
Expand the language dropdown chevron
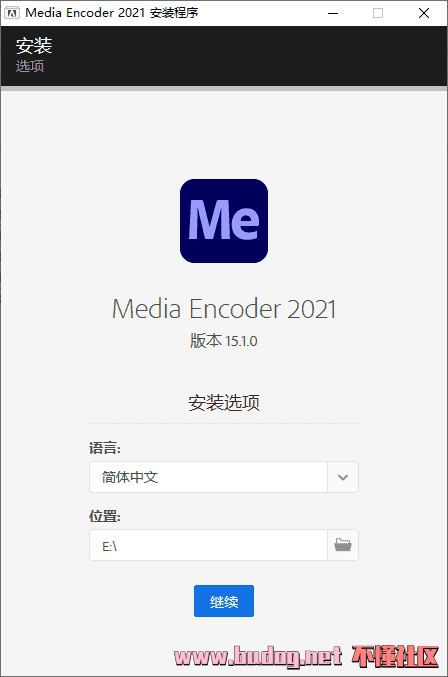click(x=343, y=477)
